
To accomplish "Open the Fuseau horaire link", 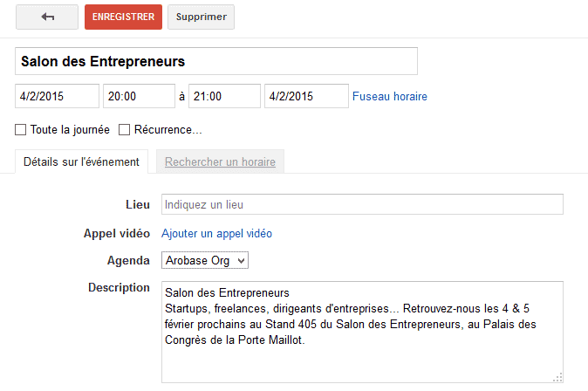I will pos(390,96).
